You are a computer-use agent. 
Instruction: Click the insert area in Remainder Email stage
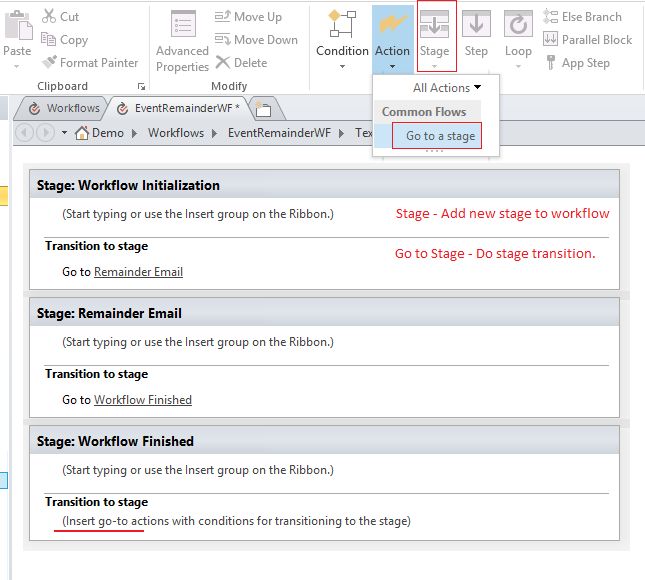tap(198, 342)
